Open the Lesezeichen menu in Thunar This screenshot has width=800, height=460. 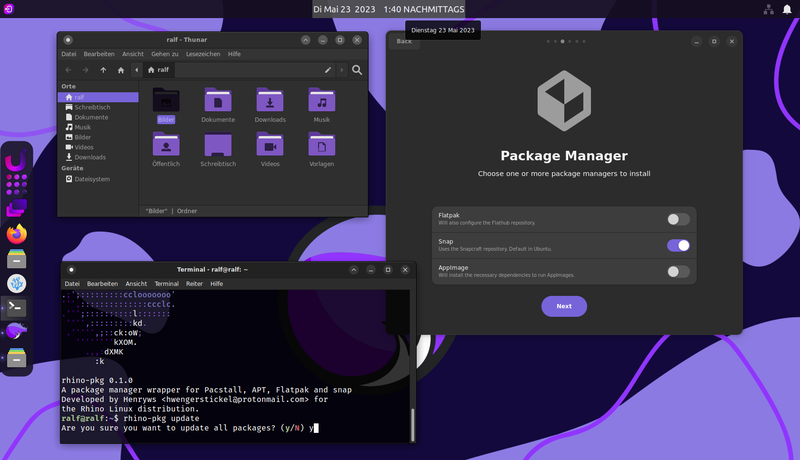[203, 54]
